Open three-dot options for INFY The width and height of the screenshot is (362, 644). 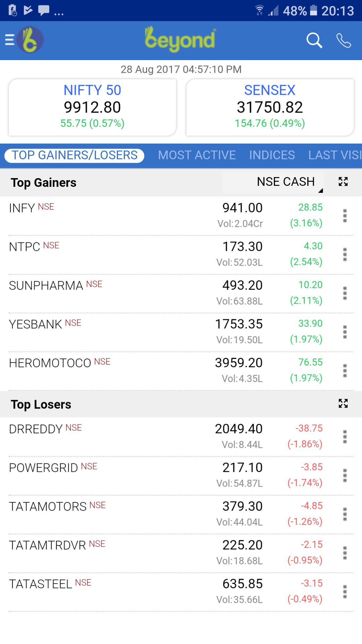click(x=345, y=216)
